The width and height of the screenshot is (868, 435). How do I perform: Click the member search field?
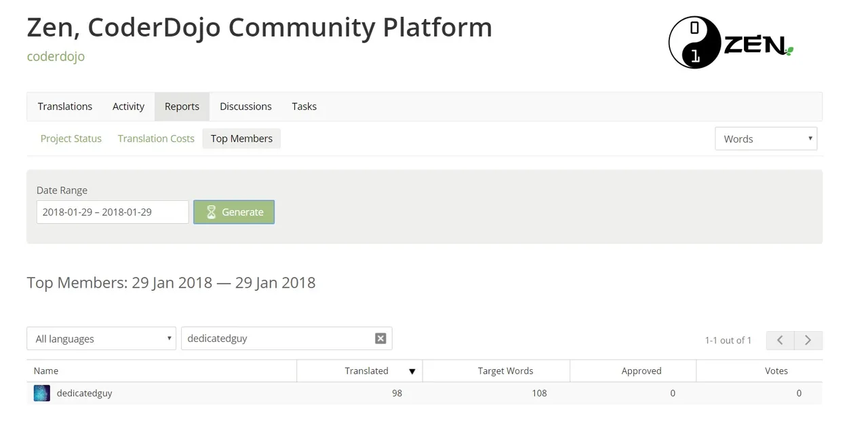click(x=286, y=339)
